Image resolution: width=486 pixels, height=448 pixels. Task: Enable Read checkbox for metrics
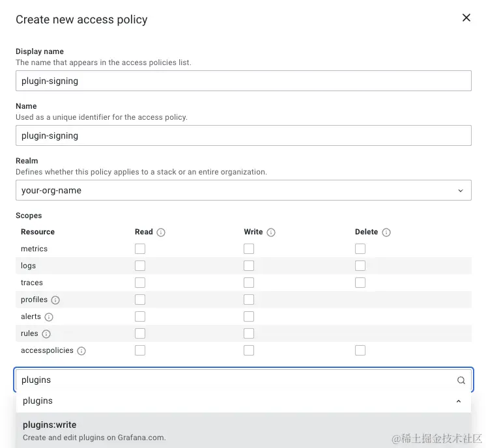tap(140, 249)
